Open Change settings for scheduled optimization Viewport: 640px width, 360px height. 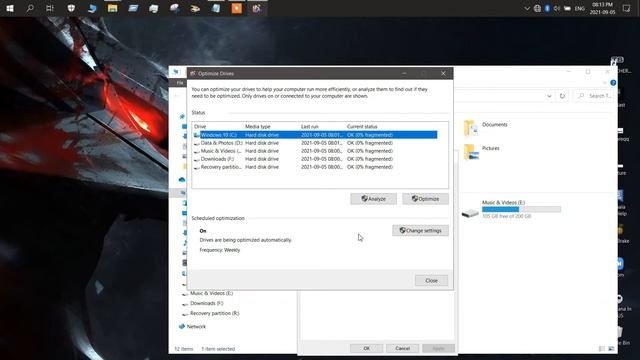[420, 231]
